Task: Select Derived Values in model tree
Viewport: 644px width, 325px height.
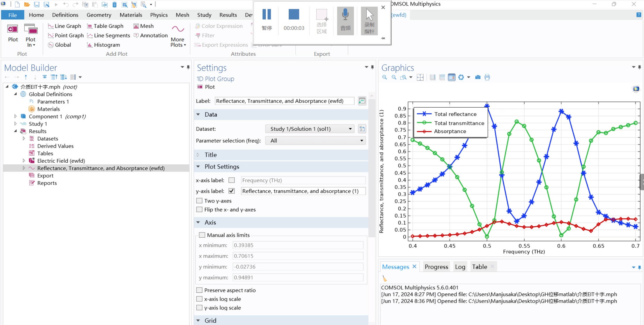Action: point(55,146)
